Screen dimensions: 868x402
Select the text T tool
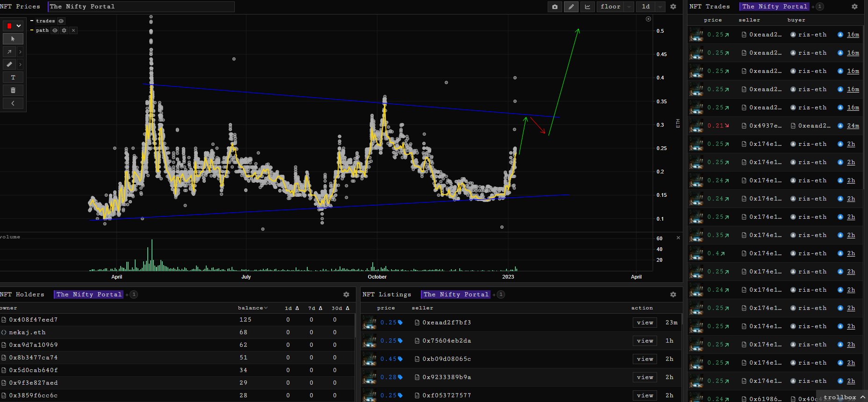(13, 78)
